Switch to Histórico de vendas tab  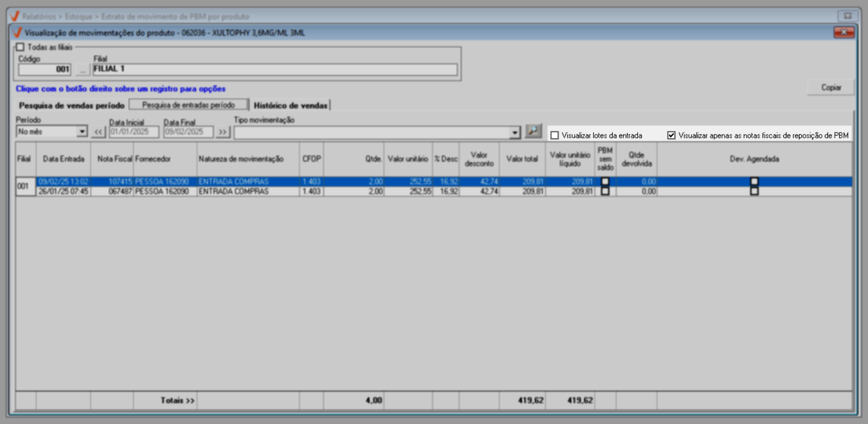(x=290, y=105)
